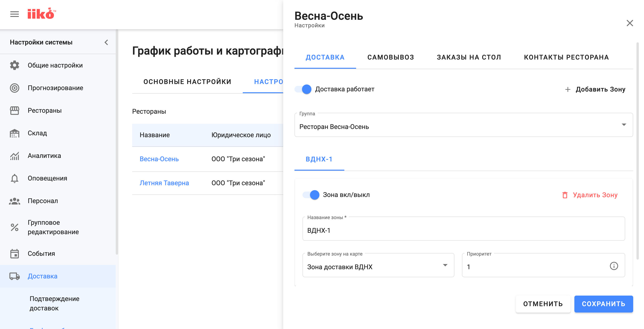Click the plus icon next to Добавить Зону

tap(568, 89)
